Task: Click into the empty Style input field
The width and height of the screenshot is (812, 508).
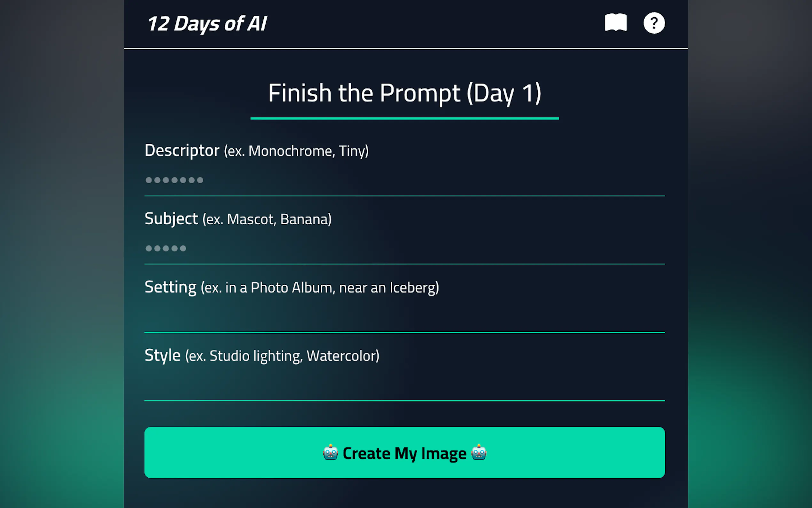Action: [404, 385]
